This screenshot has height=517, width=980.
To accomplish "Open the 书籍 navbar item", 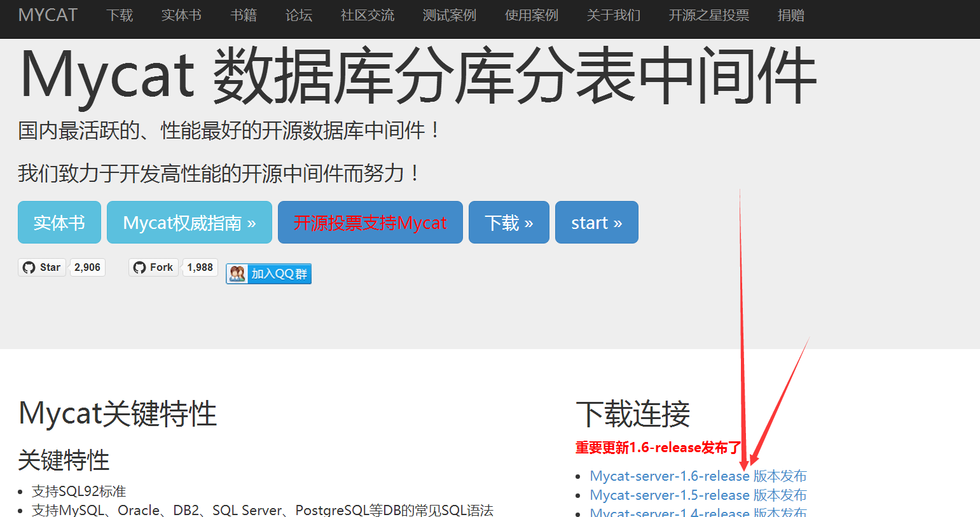I will pyautogui.click(x=244, y=15).
